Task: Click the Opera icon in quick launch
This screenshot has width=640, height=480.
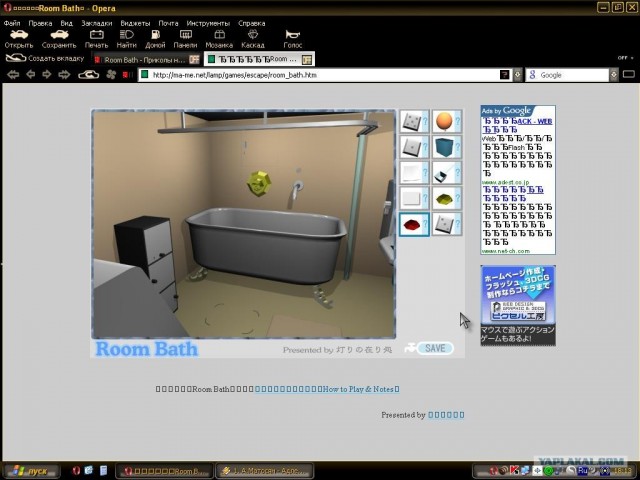Action: [76, 471]
